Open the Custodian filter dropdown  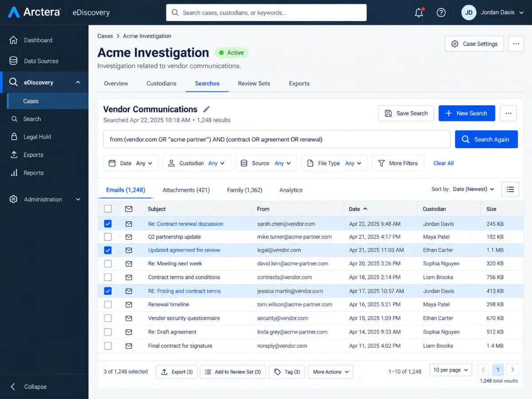196,163
